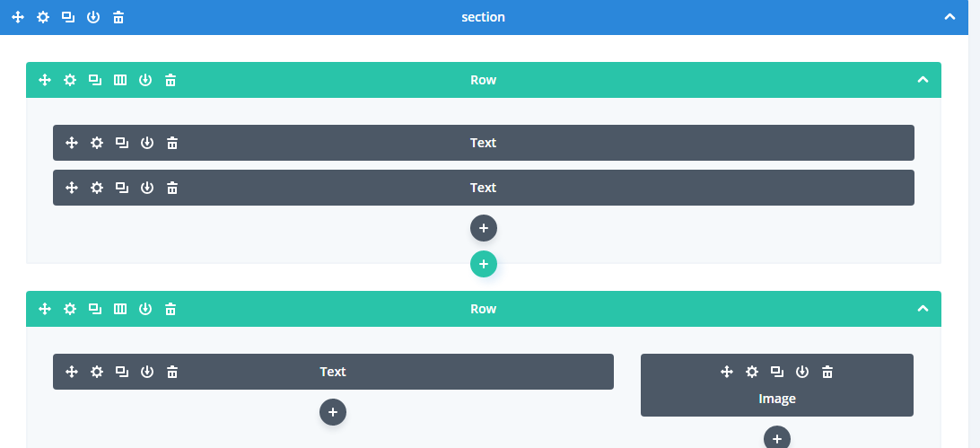Delete the section with trash icon
The image size is (980, 448).
118,17
